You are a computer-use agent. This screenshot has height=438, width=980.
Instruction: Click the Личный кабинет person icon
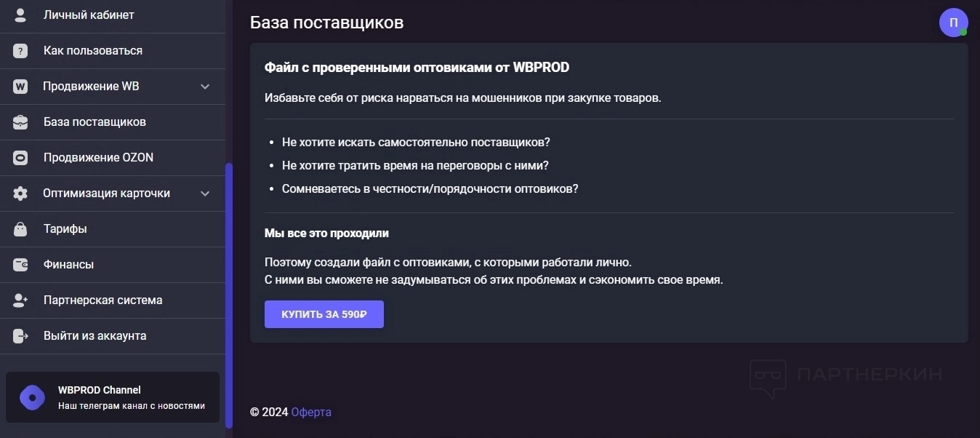[x=20, y=15]
